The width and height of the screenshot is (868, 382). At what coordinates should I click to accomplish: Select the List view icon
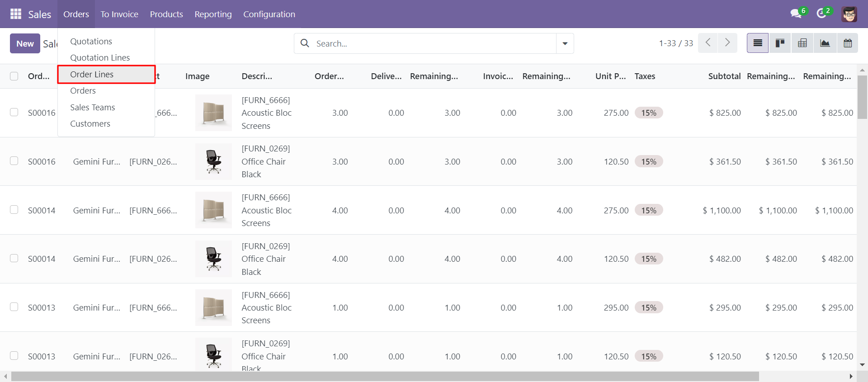coord(758,43)
